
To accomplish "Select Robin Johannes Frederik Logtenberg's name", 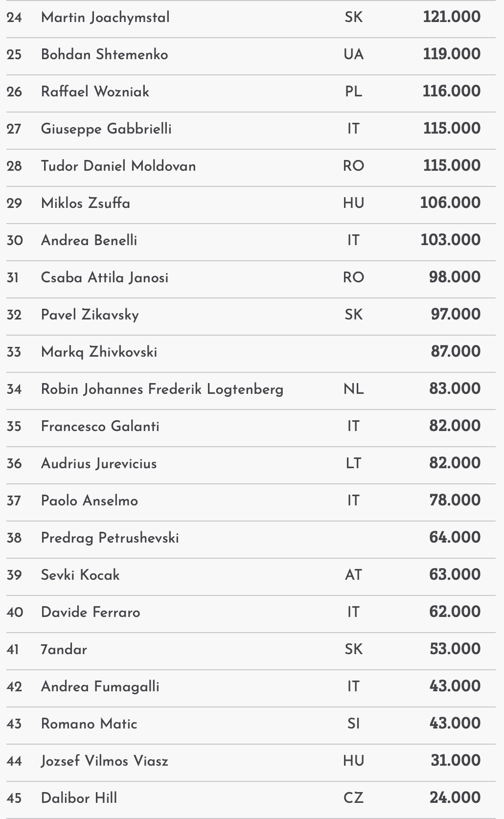I will [x=162, y=389].
